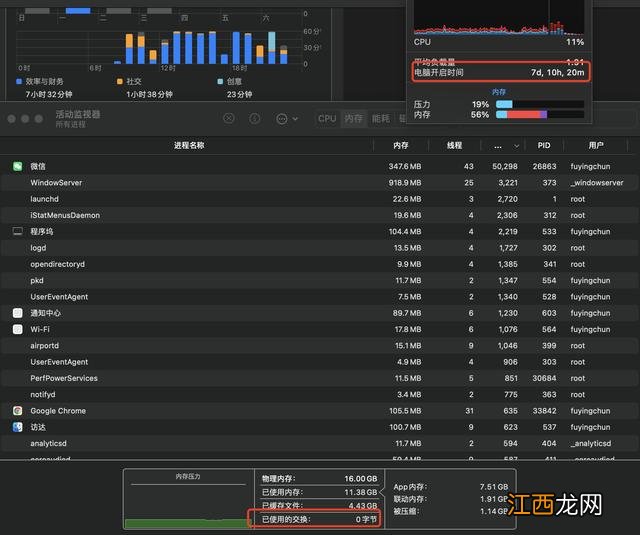
Task: Sort by 用户 column header
Action: (596, 145)
